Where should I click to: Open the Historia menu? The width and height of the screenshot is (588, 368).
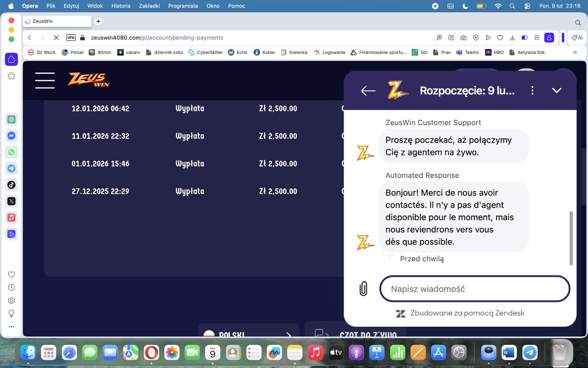point(120,6)
